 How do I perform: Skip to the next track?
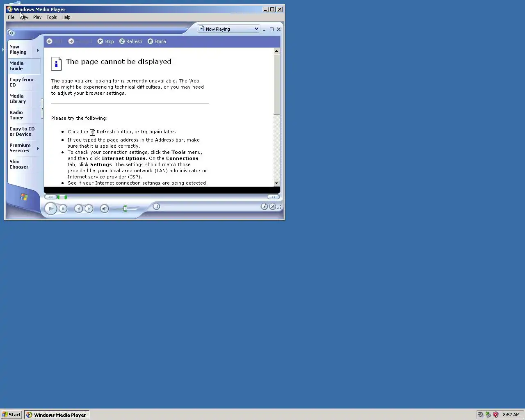89,209
